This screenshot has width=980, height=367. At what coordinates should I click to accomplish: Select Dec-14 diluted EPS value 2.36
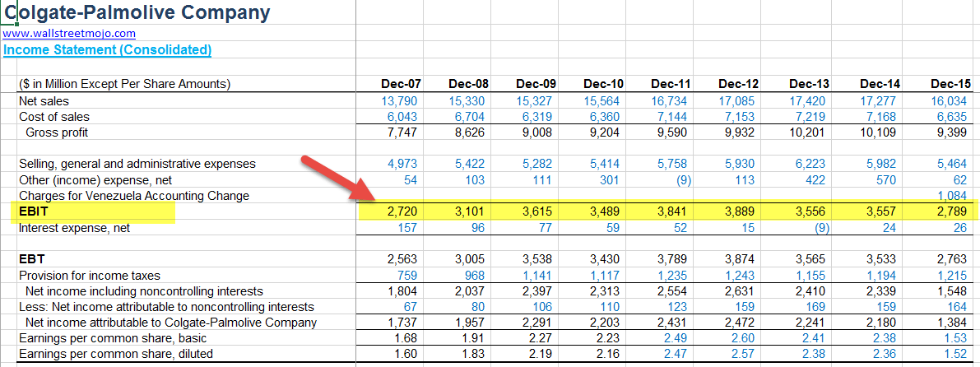point(885,354)
